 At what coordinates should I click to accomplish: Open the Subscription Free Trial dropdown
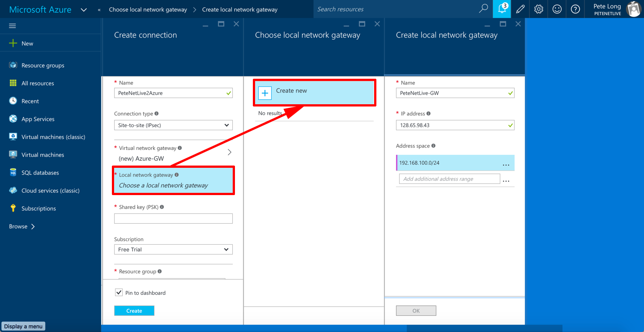point(173,250)
